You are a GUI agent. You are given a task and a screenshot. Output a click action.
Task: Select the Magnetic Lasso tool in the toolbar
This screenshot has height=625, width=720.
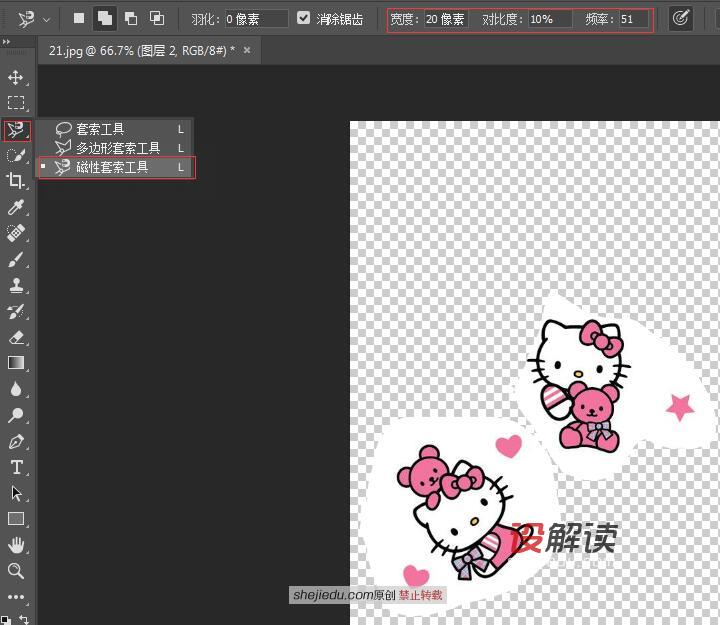[x=17, y=131]
